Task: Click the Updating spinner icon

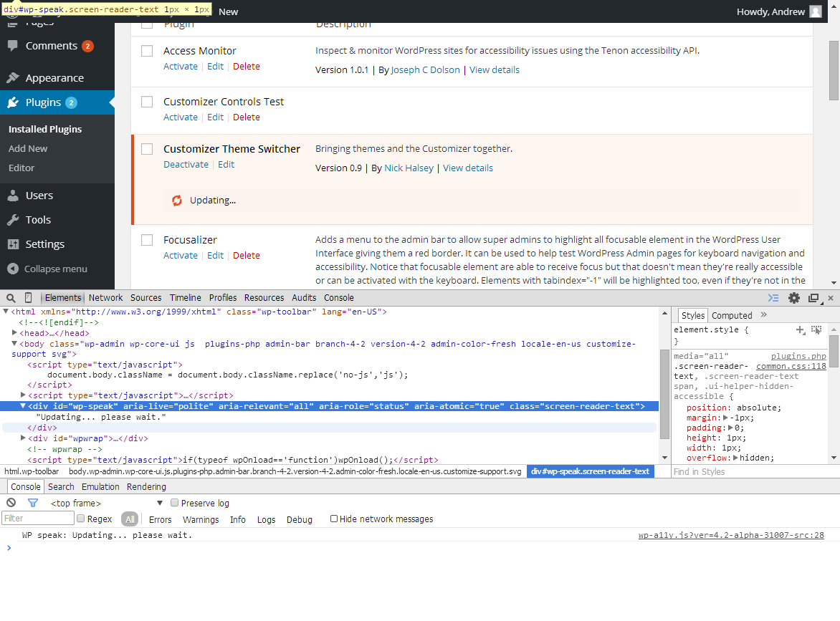Action: 177,201
